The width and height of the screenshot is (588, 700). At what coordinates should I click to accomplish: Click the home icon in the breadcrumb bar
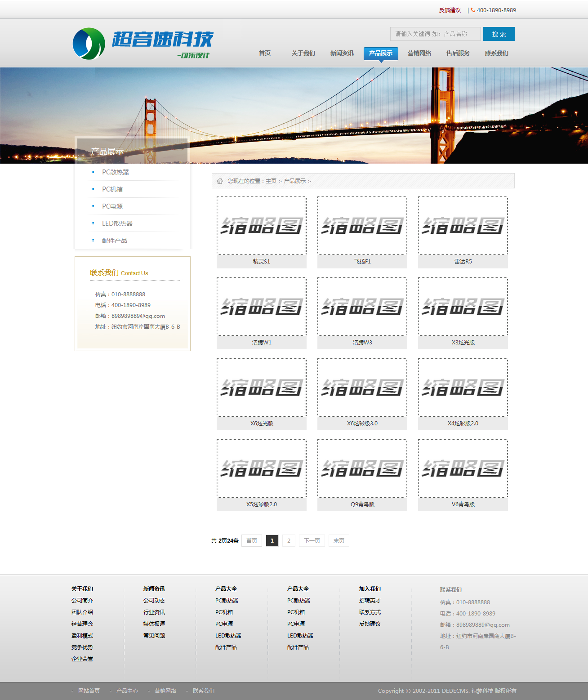[220, 181]
